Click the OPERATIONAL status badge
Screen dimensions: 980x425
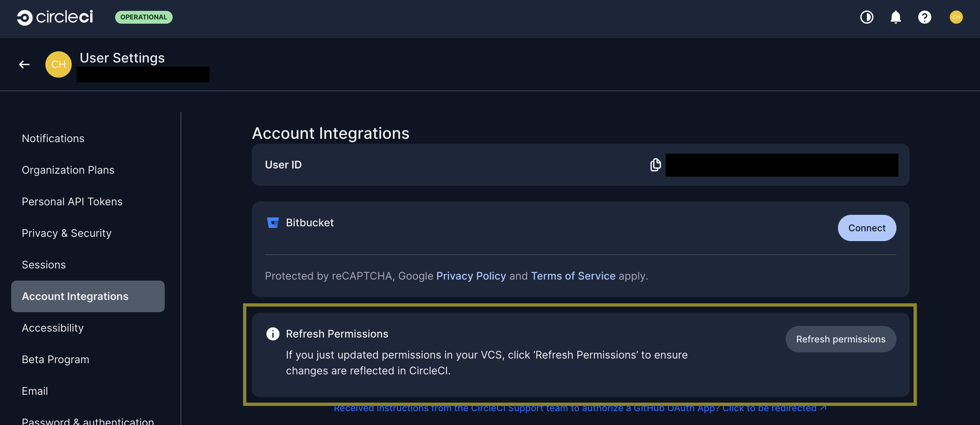(x=144, y=17)
